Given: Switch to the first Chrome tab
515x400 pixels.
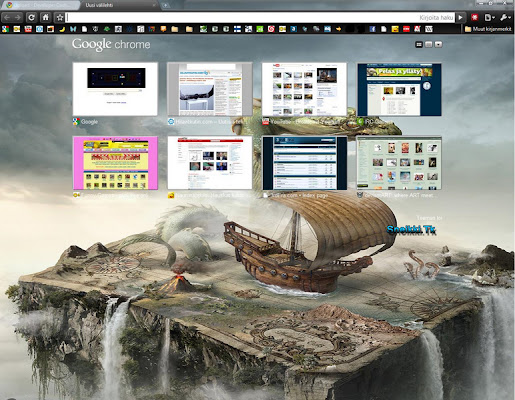Looking at the screenshot, I should coord(40,5).
